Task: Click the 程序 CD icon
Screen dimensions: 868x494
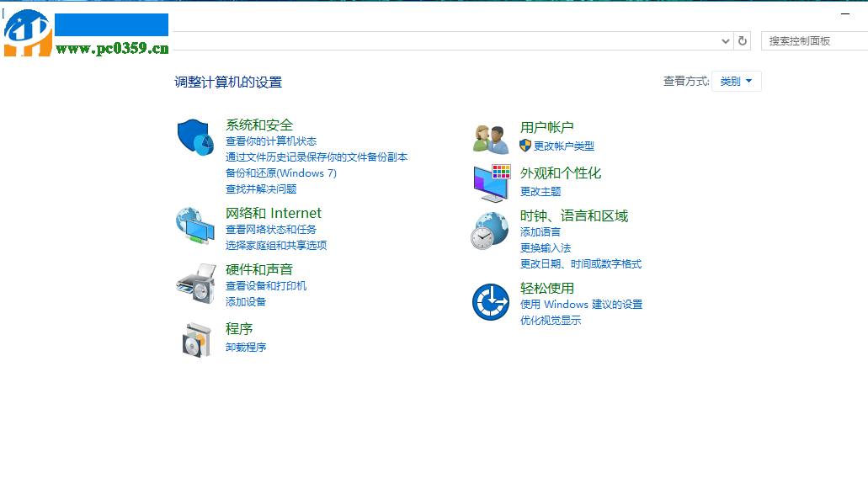Action: tap(195, 341)
